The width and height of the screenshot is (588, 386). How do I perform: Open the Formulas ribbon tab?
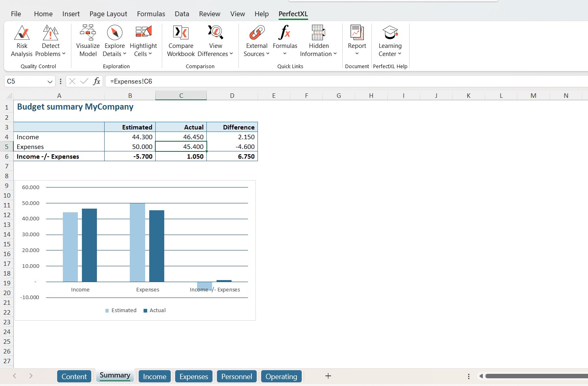(151, 13)
